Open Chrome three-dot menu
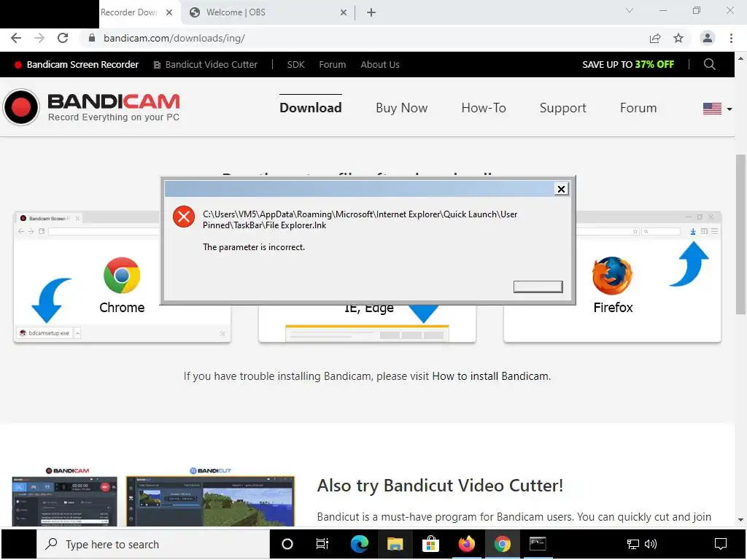747x560 pixels. click(x=731, y=38)
